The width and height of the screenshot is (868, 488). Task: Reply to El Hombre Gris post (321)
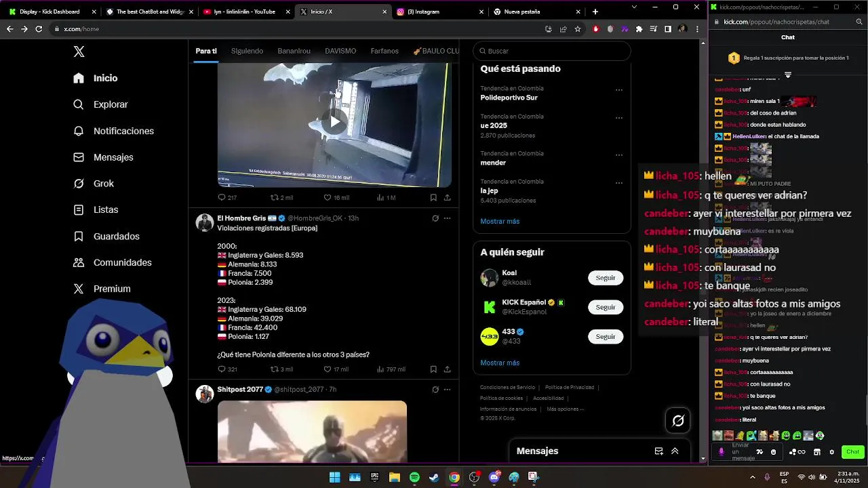coord(227,369)
